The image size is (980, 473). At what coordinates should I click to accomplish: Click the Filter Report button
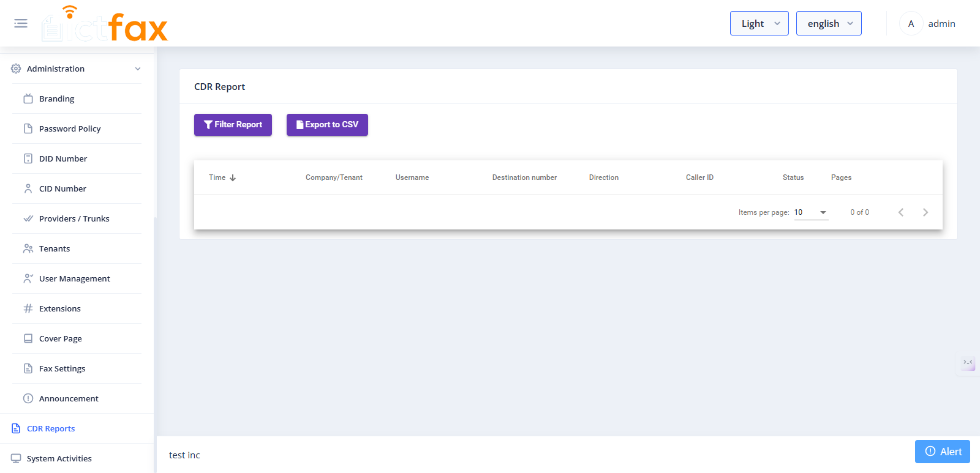pyautogui.click(x=233, y=125)
